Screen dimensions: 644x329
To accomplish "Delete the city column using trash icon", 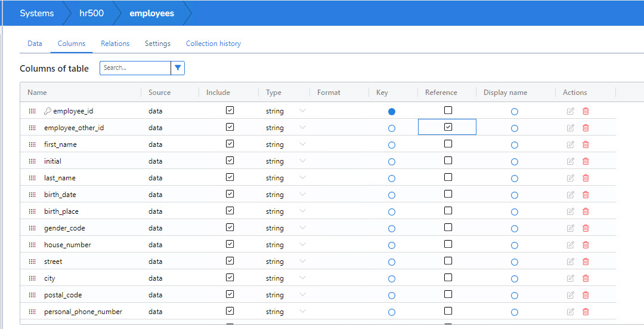I will click(x=586, y=278).
